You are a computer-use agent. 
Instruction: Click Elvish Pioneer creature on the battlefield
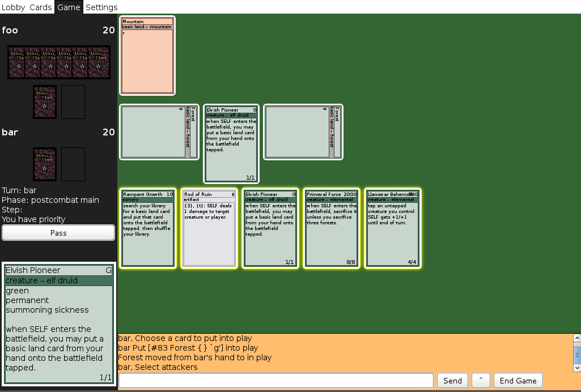[x=231, y=144]
